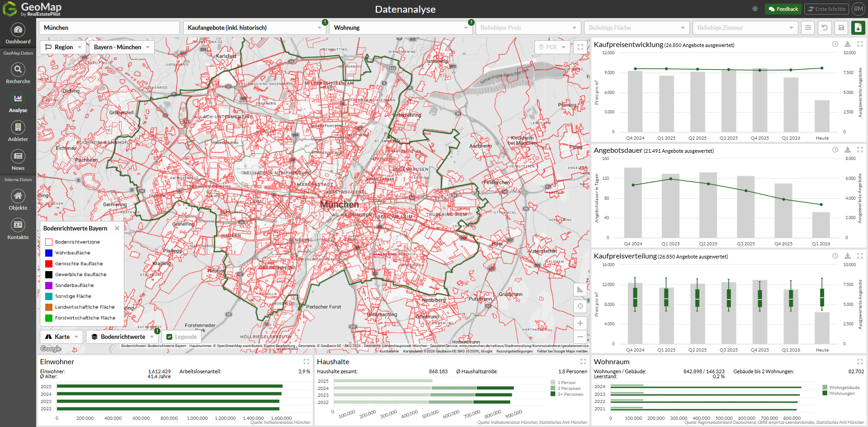Switch map to fullscreen mode
Image resolution: width=868 pixels, height=427 pixels.
point(580,47)
